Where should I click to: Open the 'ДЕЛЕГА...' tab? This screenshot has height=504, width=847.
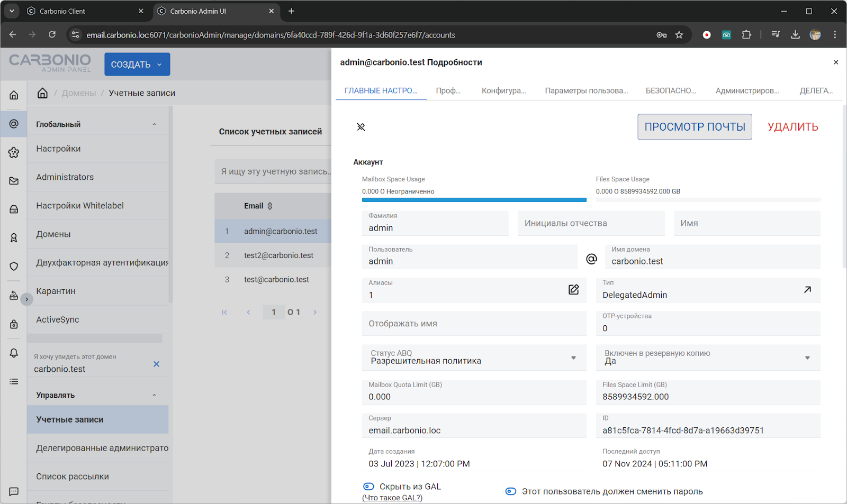816,90
